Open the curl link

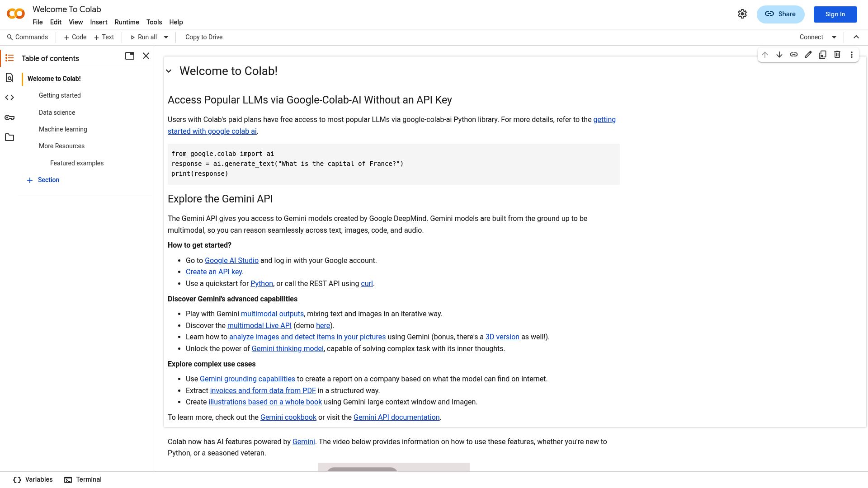367,284
